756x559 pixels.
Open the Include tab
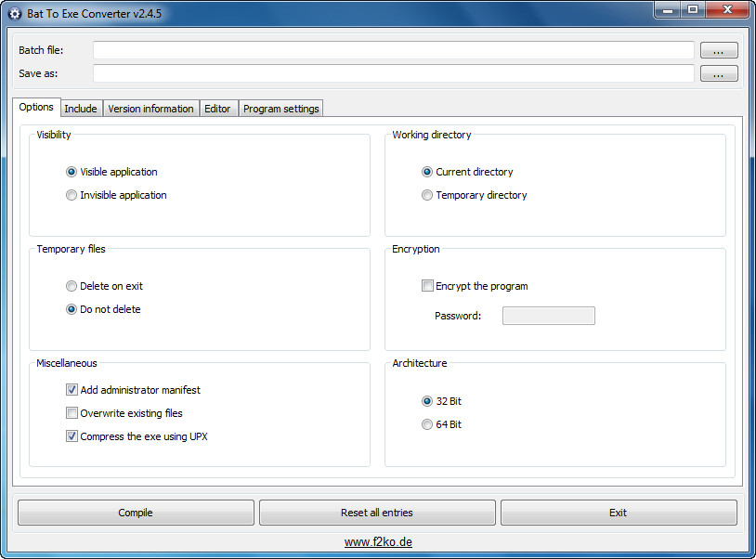[x=81, y=109]
